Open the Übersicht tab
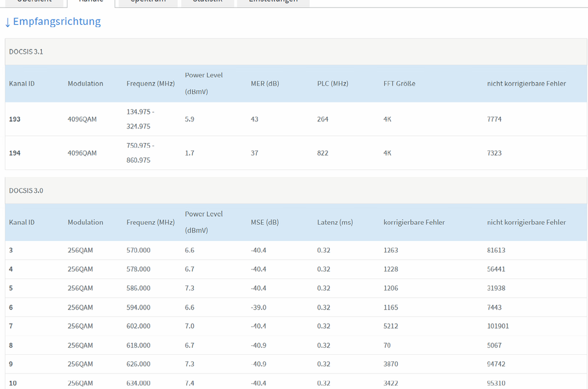This screenshot has height=389, width=588. [34, 2]
